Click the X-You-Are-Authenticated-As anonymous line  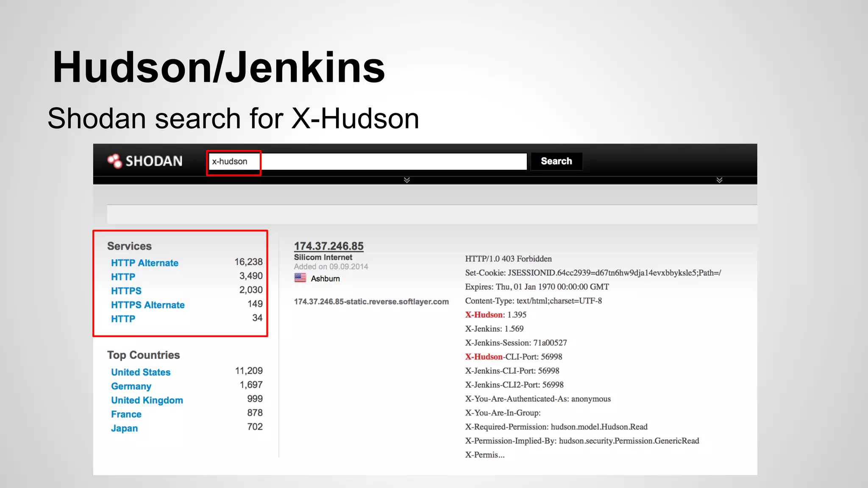click(538, 398)
